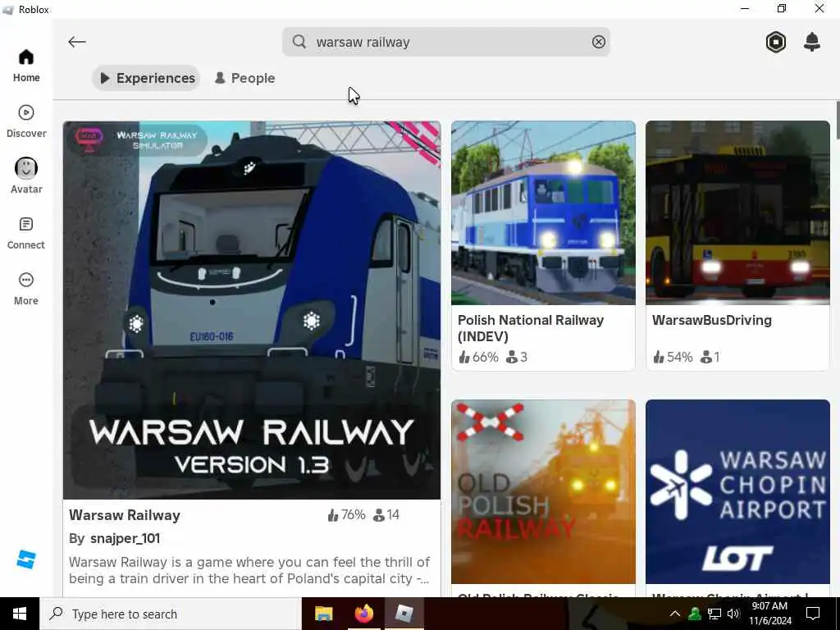Click the 54% rating on WarsawBusDriving
840x630 pixels.
click(673, 357)
